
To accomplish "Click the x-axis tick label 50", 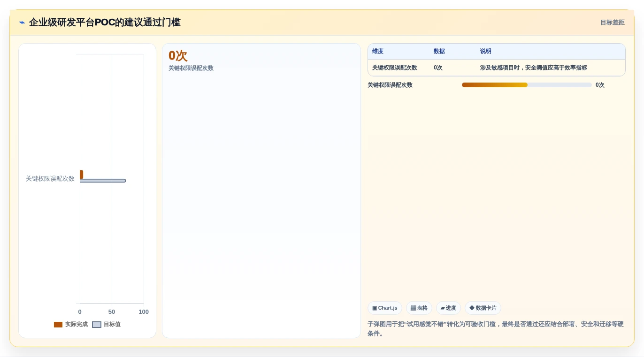I will click(x=112, y=312).
